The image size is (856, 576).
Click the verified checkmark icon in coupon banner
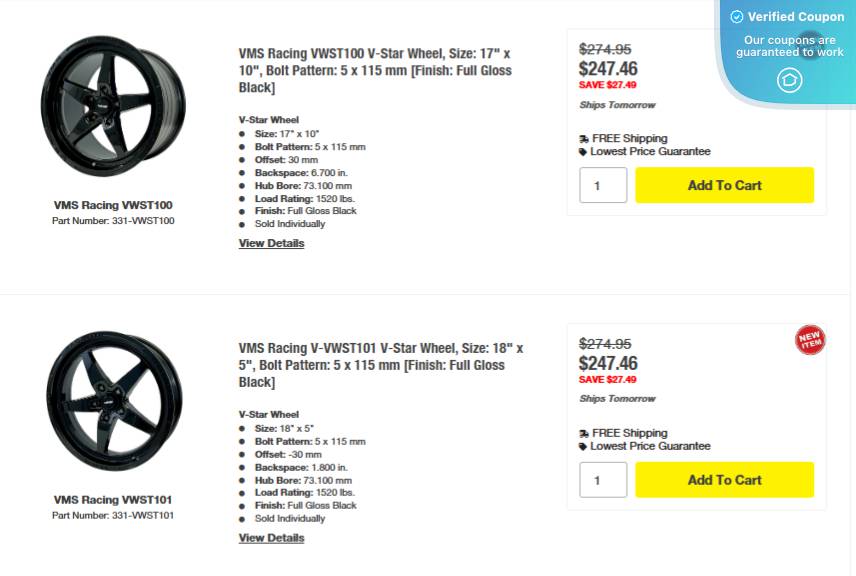[x=737, y=17]
